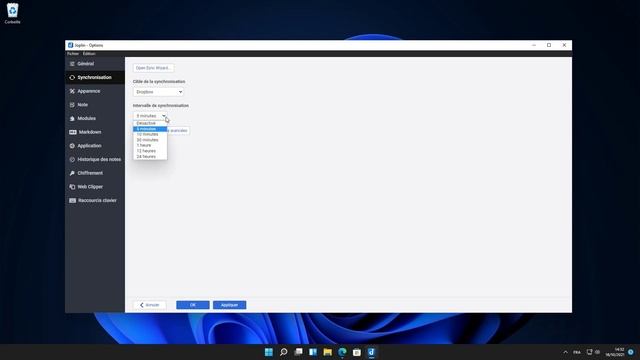Click the Markdown icon in sidebar
640x360 pixels.
tap(73, 132)
